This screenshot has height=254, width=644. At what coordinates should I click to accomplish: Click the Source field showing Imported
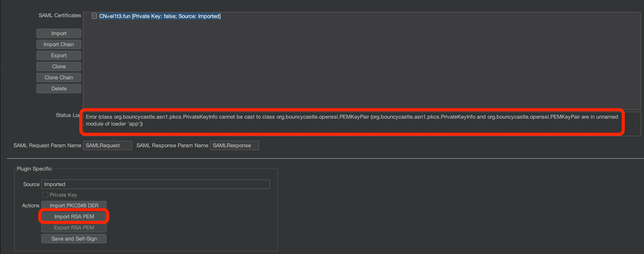tap(155, 184)
